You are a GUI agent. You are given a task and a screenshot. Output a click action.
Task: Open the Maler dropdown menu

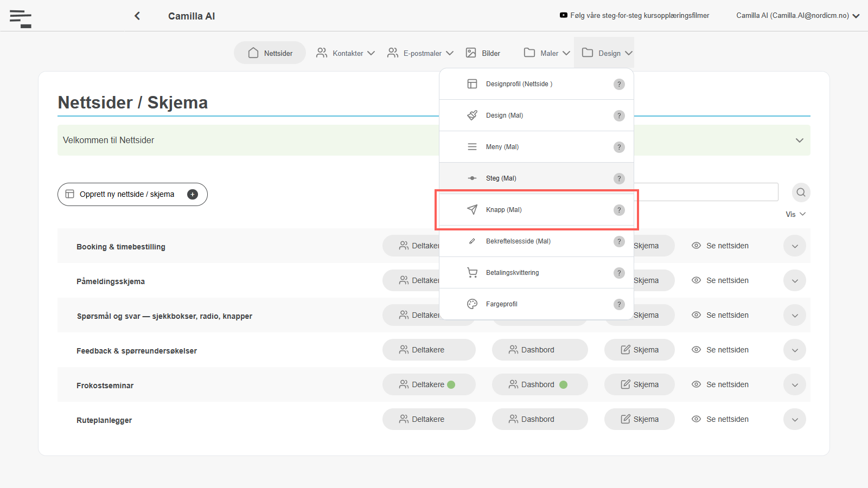pos(547,53)
